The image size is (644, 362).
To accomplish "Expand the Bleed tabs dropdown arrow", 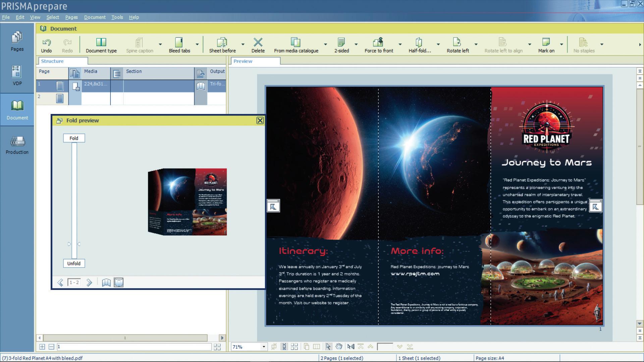I will click(x=197, y=44).
